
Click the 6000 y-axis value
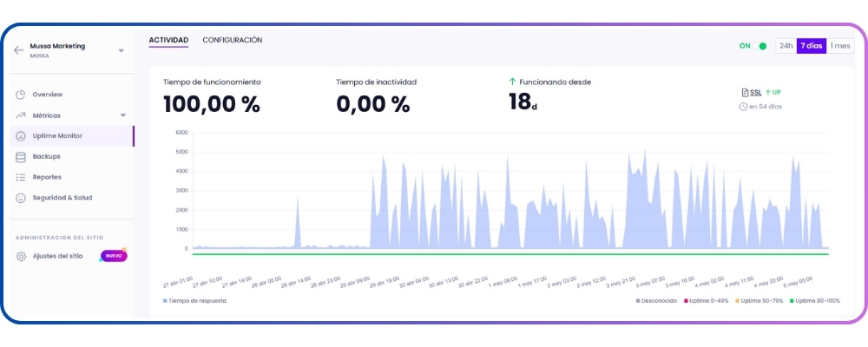click(181, 133)
